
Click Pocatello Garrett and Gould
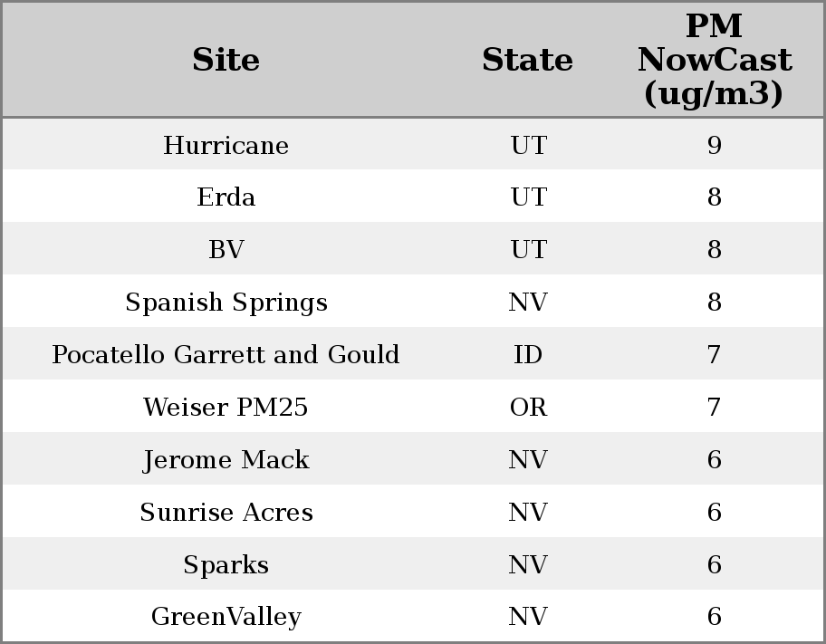pos(226,355)
